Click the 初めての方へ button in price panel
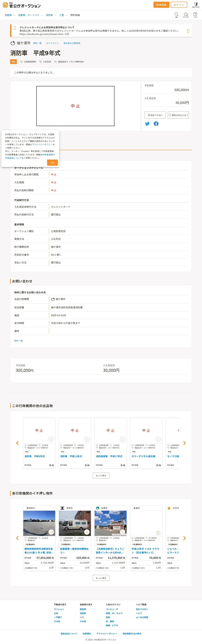This screenshot has width=202, height=644. (x=155, y=115)
